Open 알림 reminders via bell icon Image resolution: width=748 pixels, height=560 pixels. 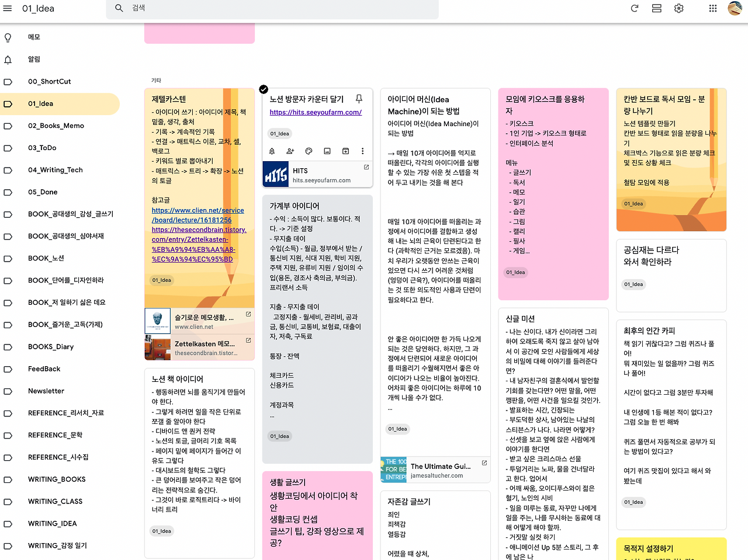[x=8, y=60]
